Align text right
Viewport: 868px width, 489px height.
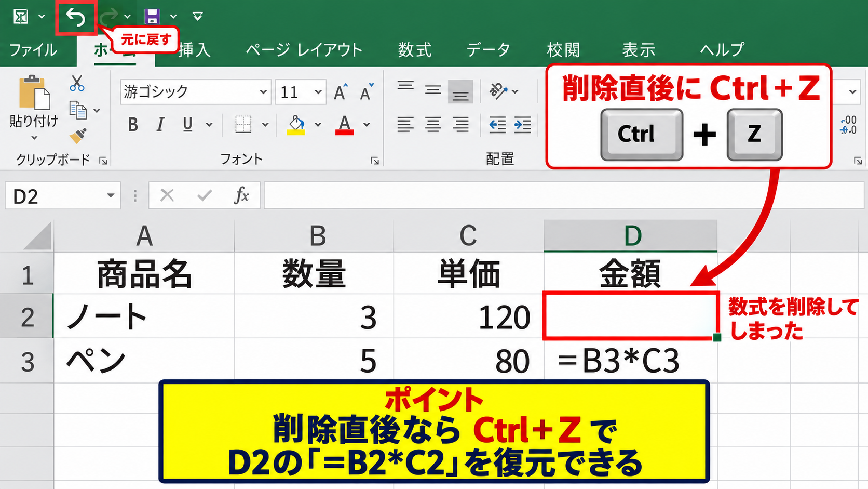460,125
